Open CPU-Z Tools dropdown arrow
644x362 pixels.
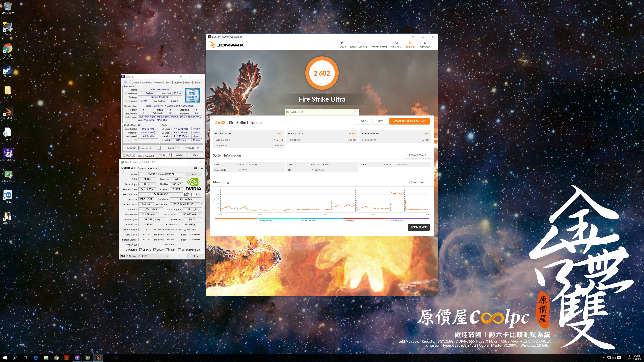[170, 155]
